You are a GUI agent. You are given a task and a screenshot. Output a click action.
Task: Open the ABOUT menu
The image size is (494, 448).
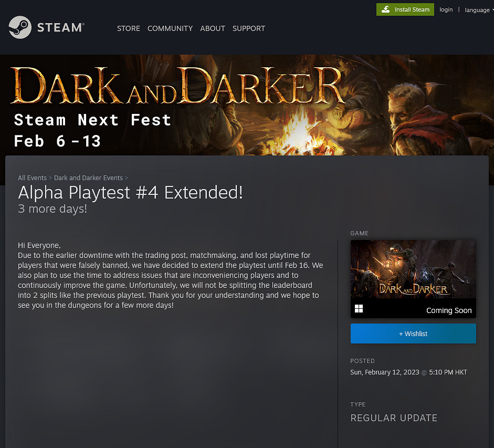(212, 28)
